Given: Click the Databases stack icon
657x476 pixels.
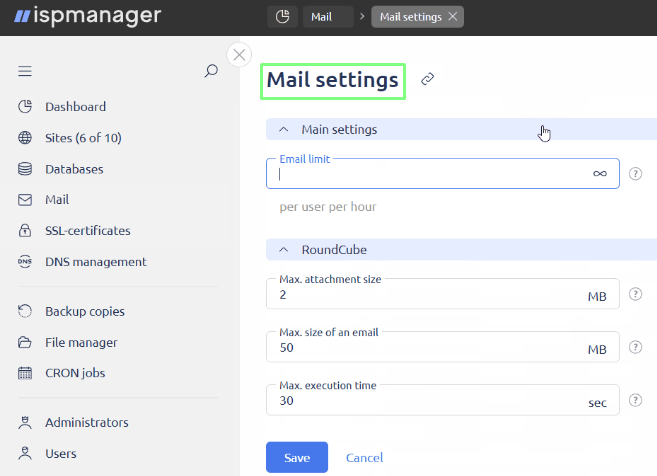Looking at the screenshot, I should (25, 169).
